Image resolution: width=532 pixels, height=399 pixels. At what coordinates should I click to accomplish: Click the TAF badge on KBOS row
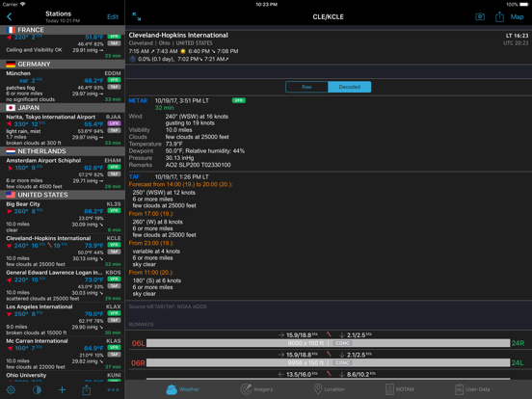[x=114, y=286]
